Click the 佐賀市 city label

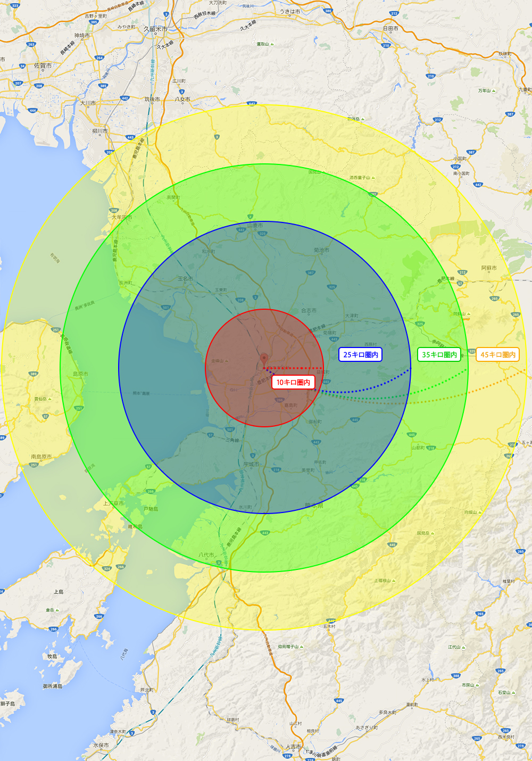43,65
